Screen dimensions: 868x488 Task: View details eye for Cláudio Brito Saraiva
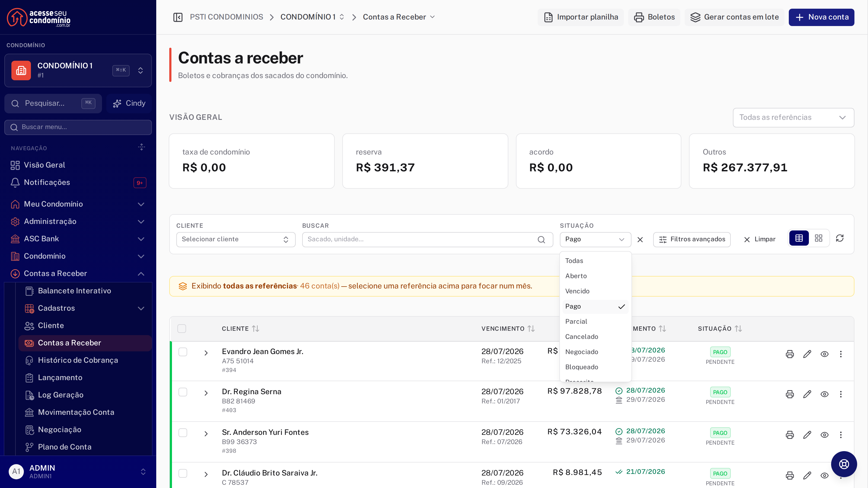click(x=825, y=476)
